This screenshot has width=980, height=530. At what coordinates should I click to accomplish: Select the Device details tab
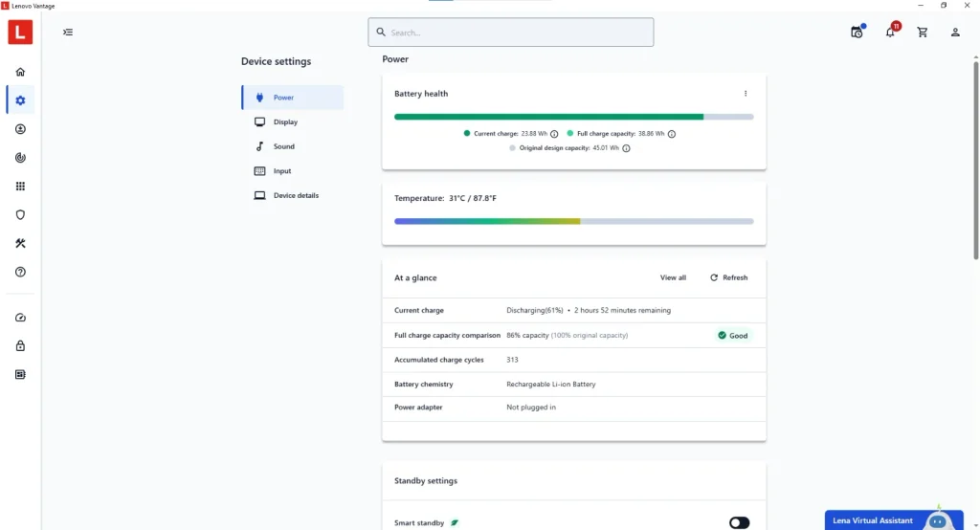(293, 195)
